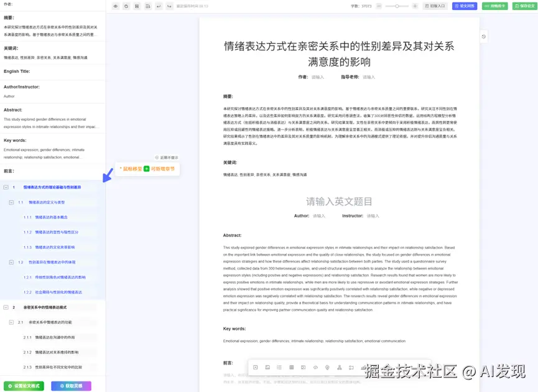
Task: Click the 获取灵感 button
Action: tap(71, 386)
